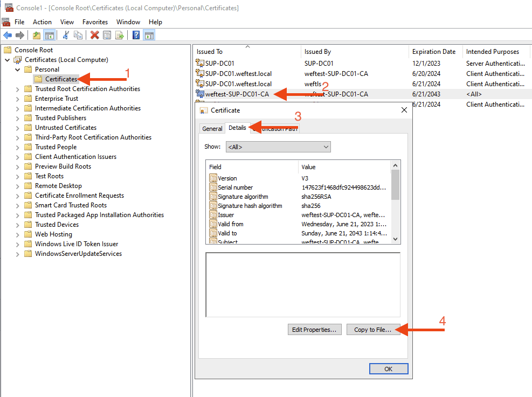Screen dimensions: 532x397
Task: Click the Certificates (Local Computer) snap-in icon
Action: (x=18, y=60)
